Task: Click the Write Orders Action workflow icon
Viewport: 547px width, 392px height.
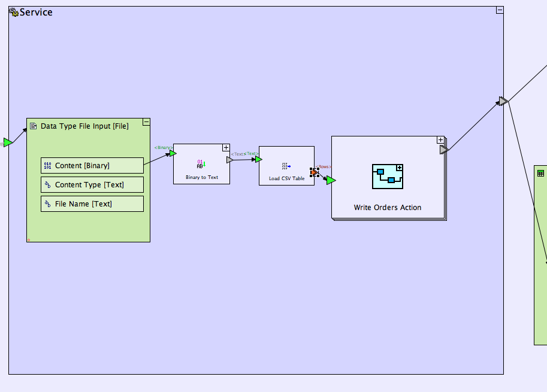Action: pos(387,176)
